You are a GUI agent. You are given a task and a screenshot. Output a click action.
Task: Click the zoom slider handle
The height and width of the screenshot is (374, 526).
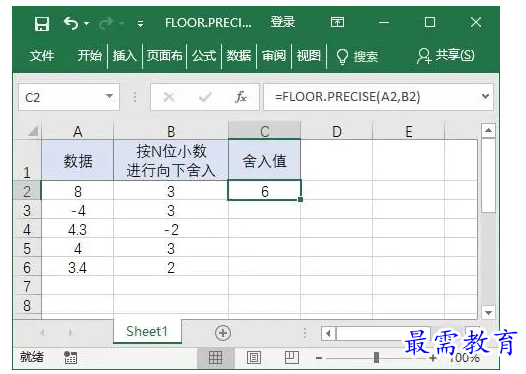point(376,358)
